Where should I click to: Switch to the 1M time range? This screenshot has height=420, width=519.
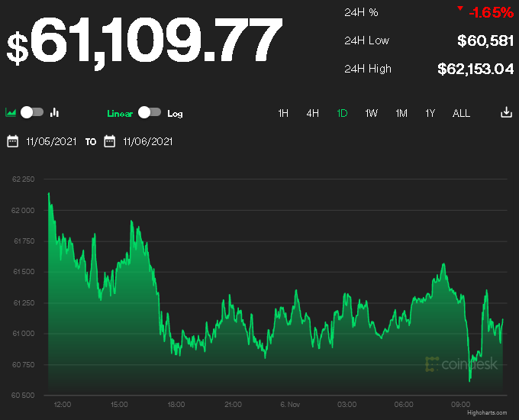click(401, 113)
